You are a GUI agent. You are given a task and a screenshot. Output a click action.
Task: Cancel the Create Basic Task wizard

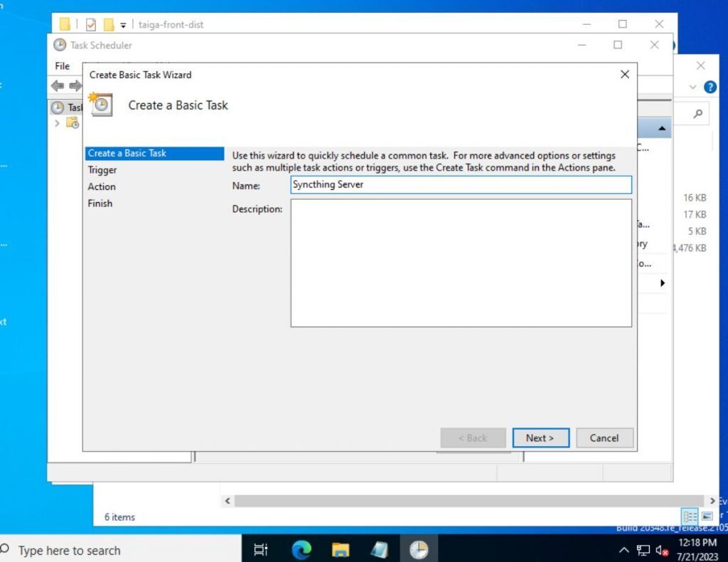click(604, 438)
